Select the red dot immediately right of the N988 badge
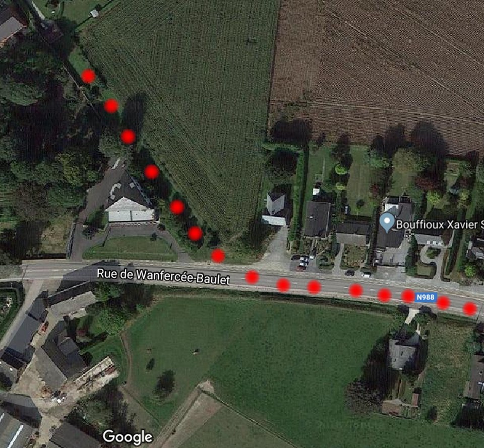The width and height of the screenshot is (484, 448). pyautogui.click(x=443, y=303)
